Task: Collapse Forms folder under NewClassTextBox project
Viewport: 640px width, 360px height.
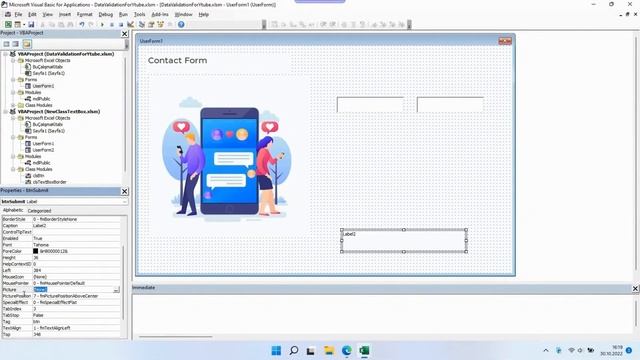Action: point(13,137)
